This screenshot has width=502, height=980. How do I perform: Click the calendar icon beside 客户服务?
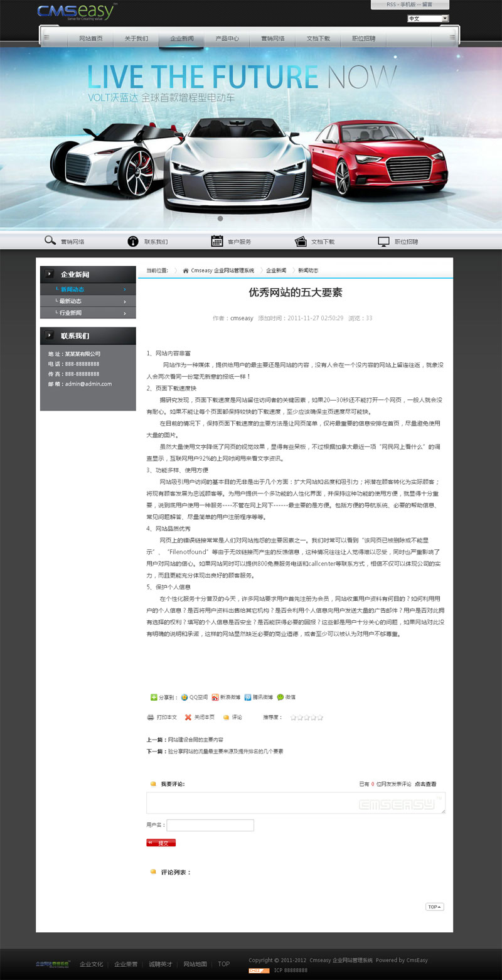[x=217, y=241]
